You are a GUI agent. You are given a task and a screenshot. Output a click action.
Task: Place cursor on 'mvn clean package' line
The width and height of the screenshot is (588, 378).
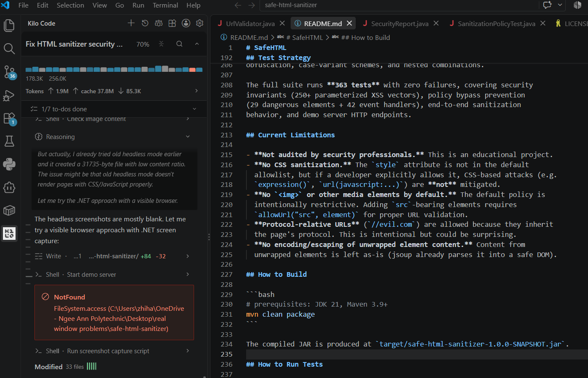[x=280, y=314]
